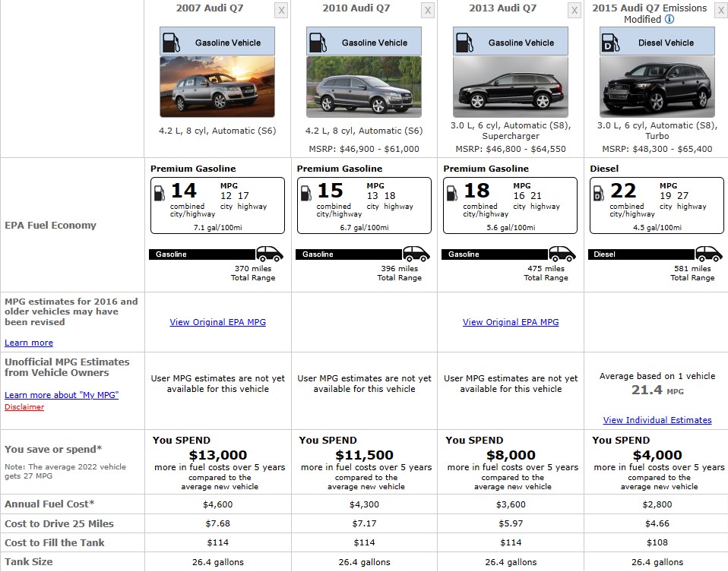The height and width of the screenshot is (572, 728).
Task: Click the $11,500 spend amount
Action: [x=364, y=455]
